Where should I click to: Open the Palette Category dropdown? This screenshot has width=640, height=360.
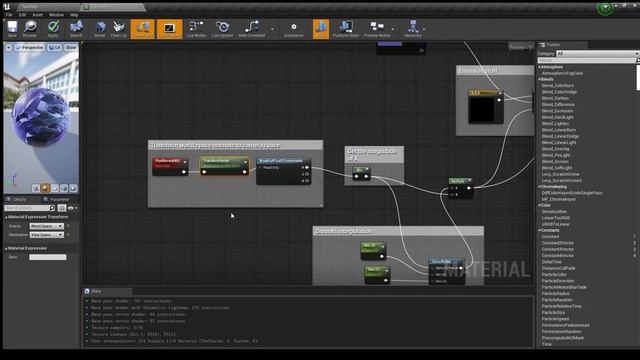[598, 53]
